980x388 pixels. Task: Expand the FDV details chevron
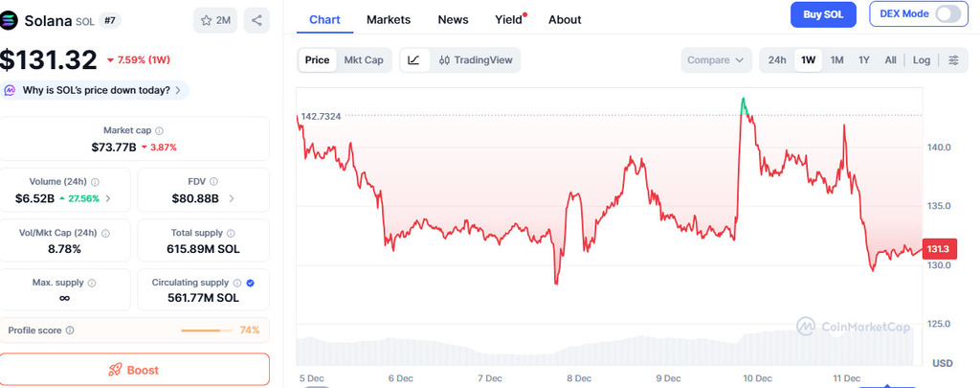232,198
